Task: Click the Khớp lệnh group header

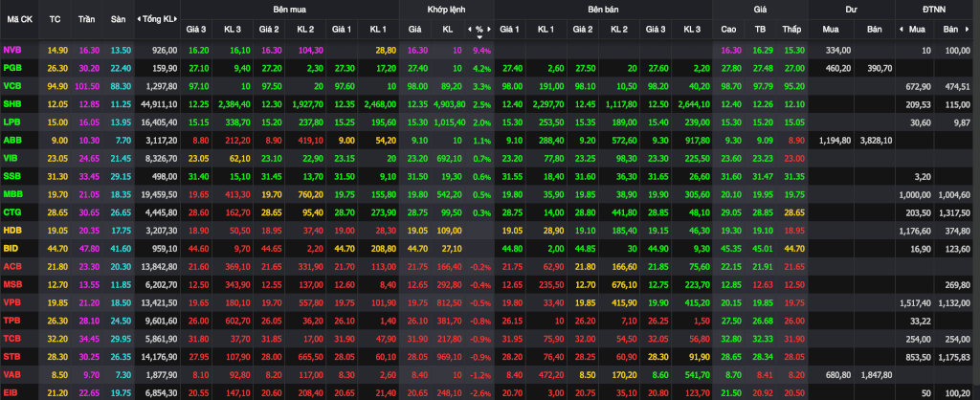Action: point(446,10)
